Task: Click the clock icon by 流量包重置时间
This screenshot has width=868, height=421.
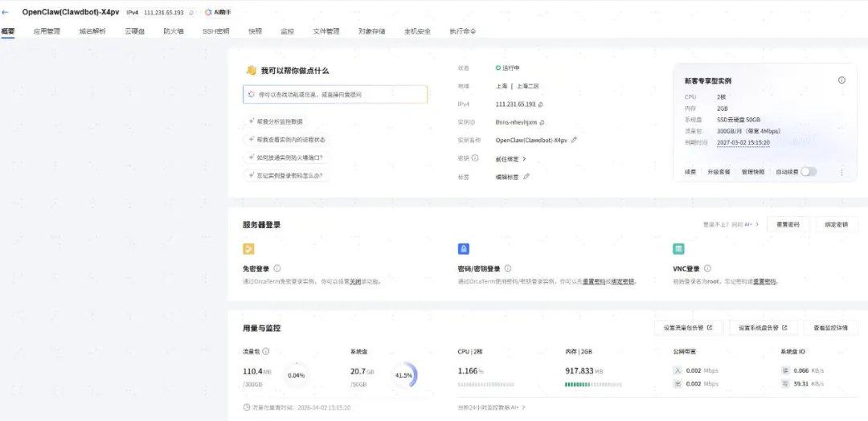Action: 247,407
